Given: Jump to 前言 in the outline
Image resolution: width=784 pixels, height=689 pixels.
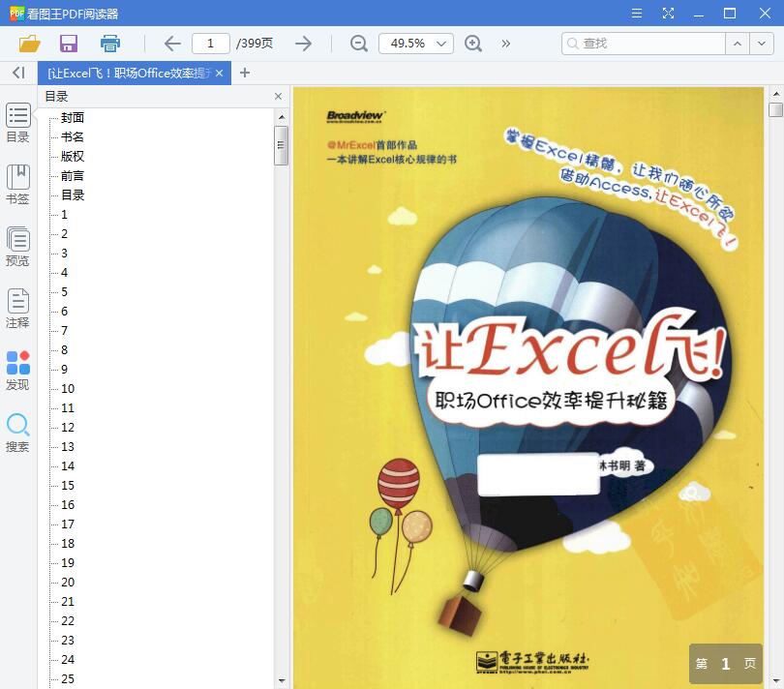Looking at the screenshot, I should coord(73,176).
